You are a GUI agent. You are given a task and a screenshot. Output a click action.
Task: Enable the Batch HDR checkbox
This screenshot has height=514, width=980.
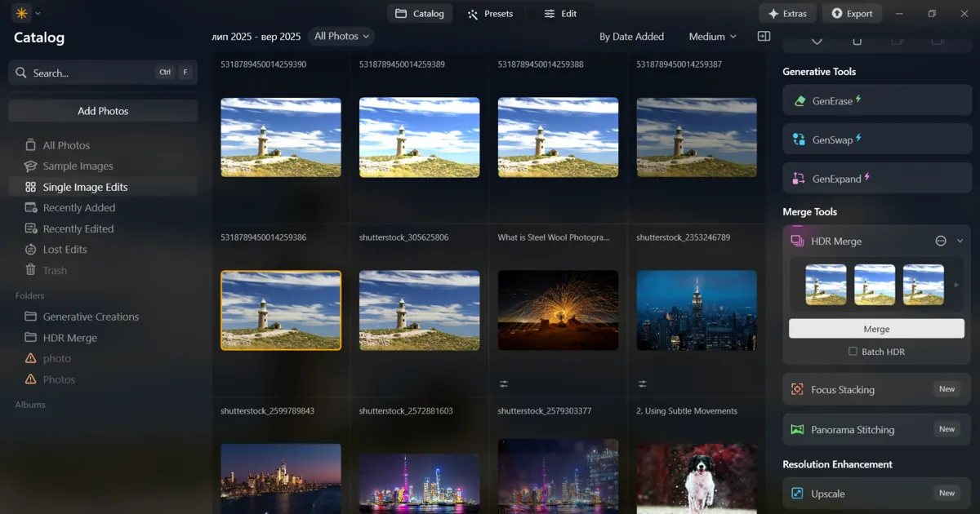tap(852, 352)
